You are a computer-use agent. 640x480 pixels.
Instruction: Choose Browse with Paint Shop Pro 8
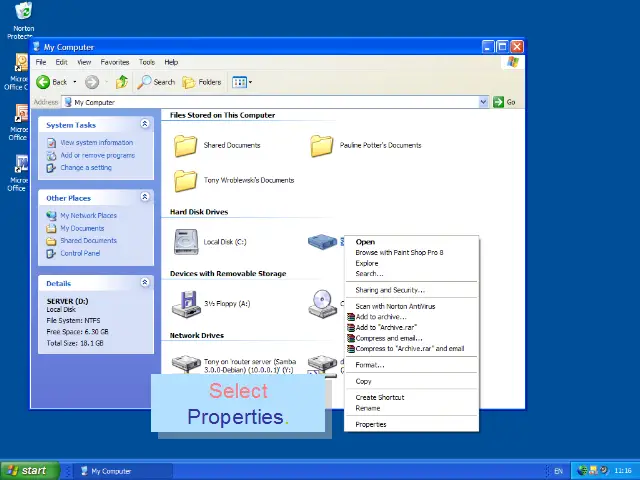(x=411, y=253)
